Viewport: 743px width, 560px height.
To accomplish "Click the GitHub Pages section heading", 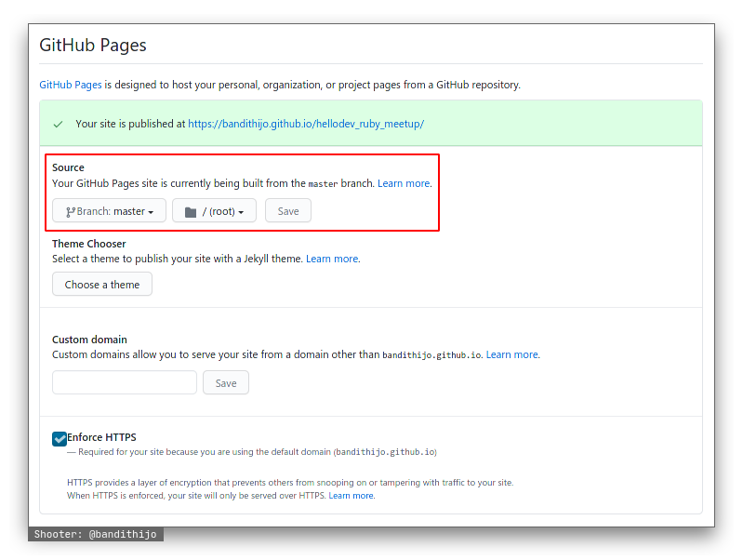I will click(93, 46).
